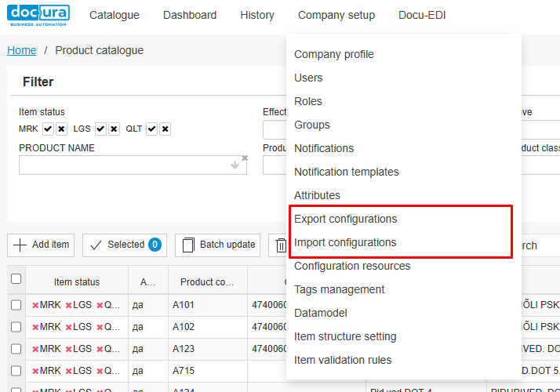Clear the PRODUCT NAME field with the x icon
560x392 pixels.
(x=244, y=158)
